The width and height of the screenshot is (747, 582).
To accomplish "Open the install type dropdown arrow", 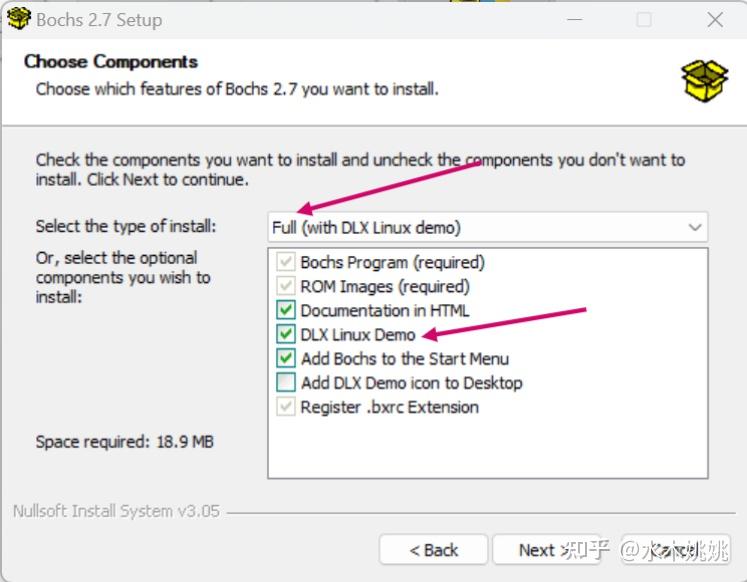I will 695,228.
